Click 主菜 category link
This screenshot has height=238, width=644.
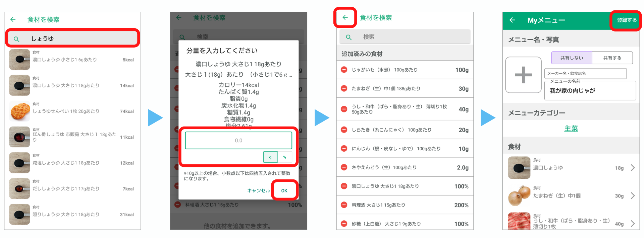571,129
